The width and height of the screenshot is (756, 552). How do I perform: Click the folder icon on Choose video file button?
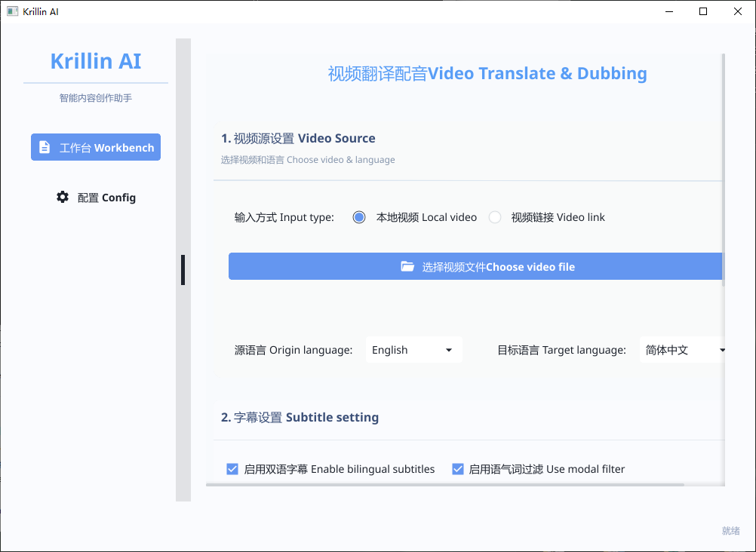[x=407, y=265]
